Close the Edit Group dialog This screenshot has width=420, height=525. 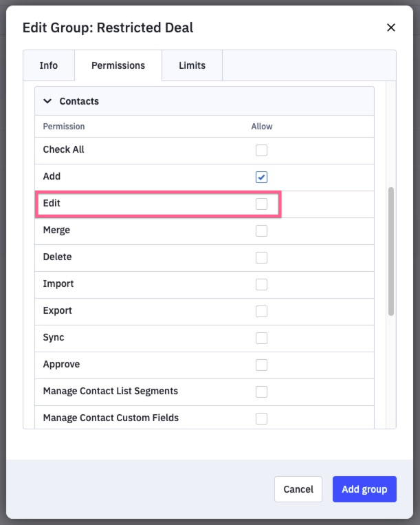tap(391, 28)
